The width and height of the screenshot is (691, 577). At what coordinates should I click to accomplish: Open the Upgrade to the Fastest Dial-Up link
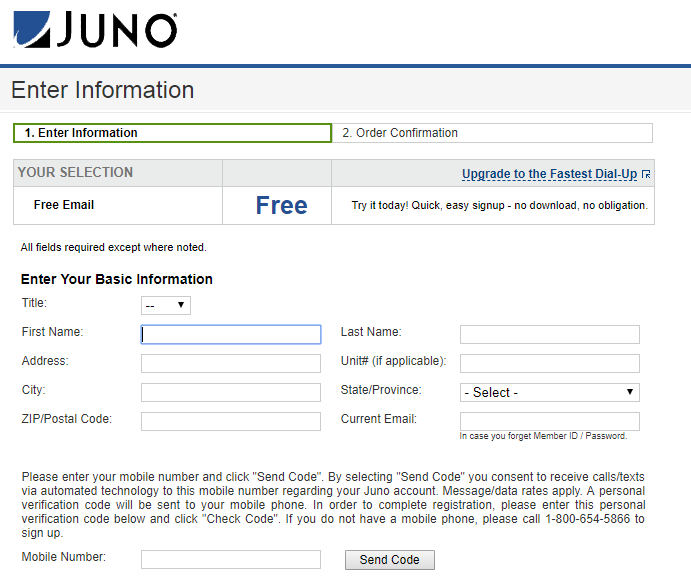[x=550, y=174]
